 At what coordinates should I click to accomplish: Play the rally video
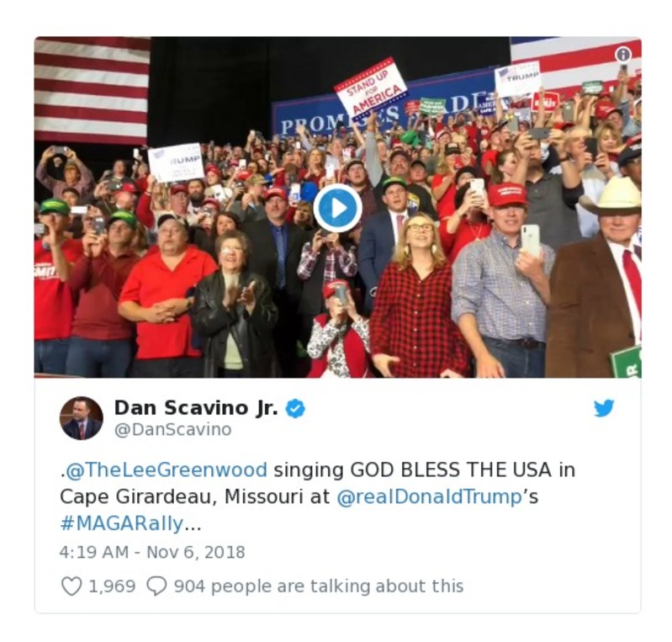click(338, 208)
